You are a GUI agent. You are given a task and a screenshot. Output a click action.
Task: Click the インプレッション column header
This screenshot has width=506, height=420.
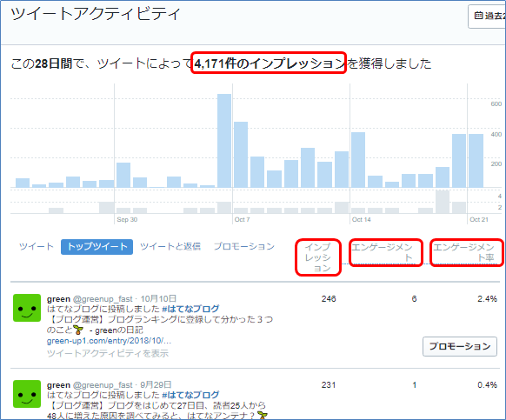coord(318,257)
